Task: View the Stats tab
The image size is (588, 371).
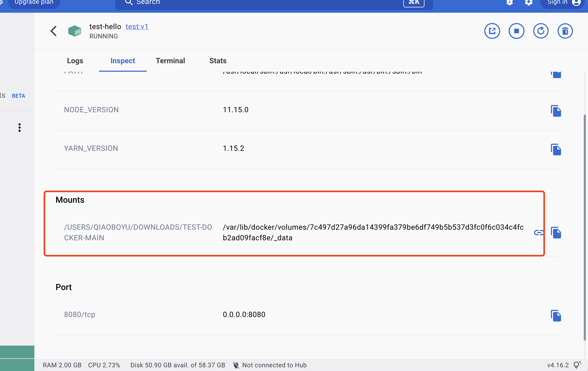Action: click(x=218, y=61)
